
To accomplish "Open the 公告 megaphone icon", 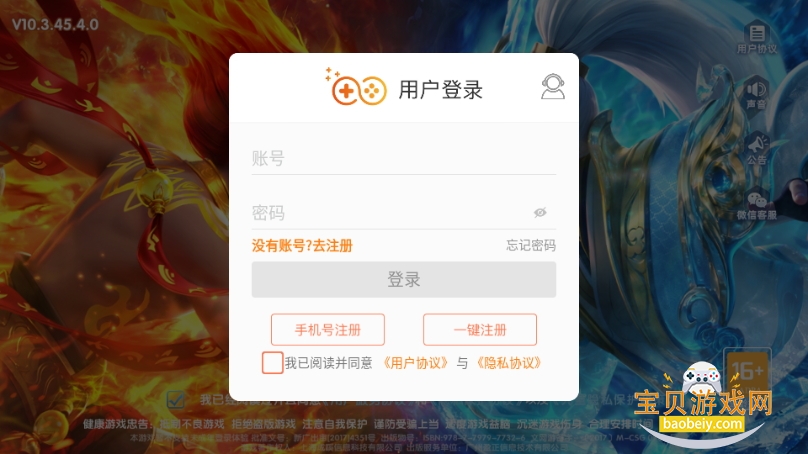I will (756, 144).
